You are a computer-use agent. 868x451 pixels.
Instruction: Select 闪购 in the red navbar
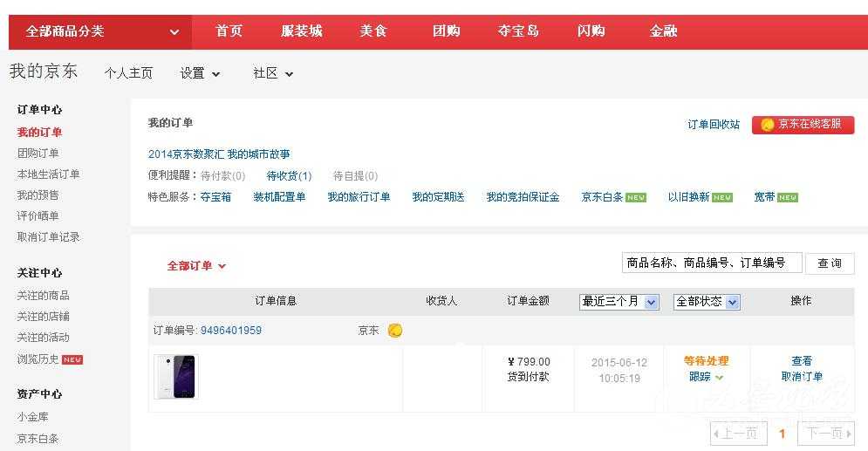[x=591, y=31]
